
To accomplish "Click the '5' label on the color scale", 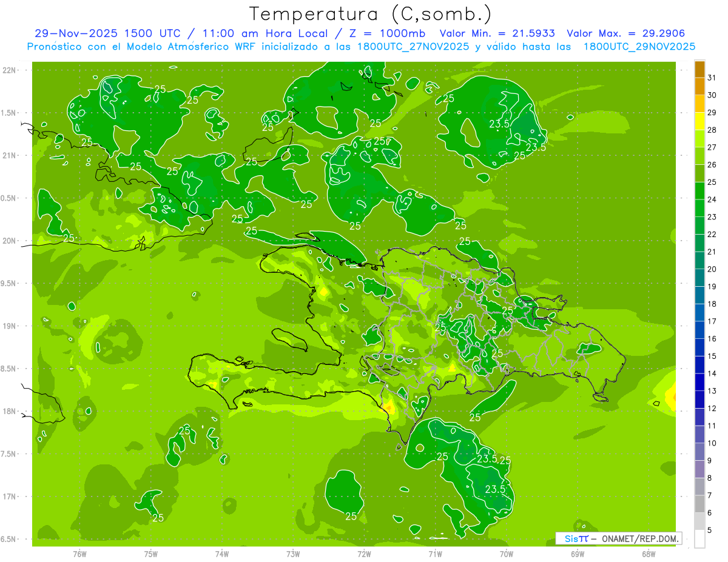I will pyautogui.click(x=710, y=530).
